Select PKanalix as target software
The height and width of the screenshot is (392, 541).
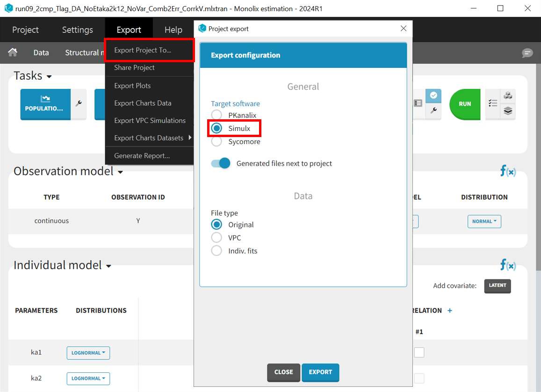pyautogui.click(x=216, y=115)
